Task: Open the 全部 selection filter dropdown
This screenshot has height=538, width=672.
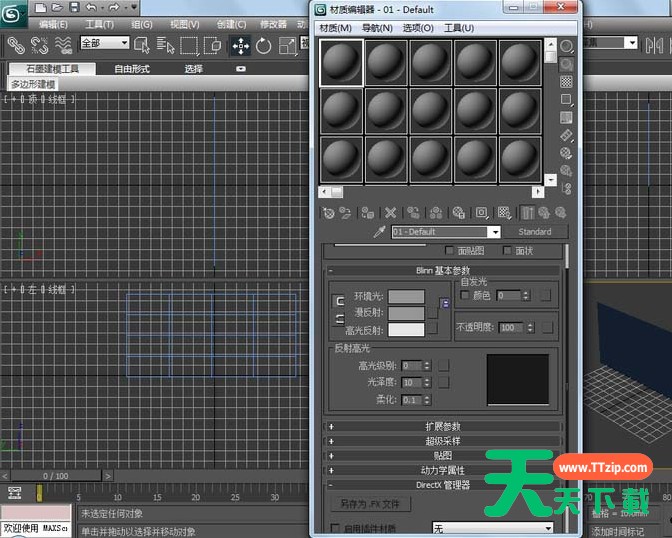Action: click(105, 43)
